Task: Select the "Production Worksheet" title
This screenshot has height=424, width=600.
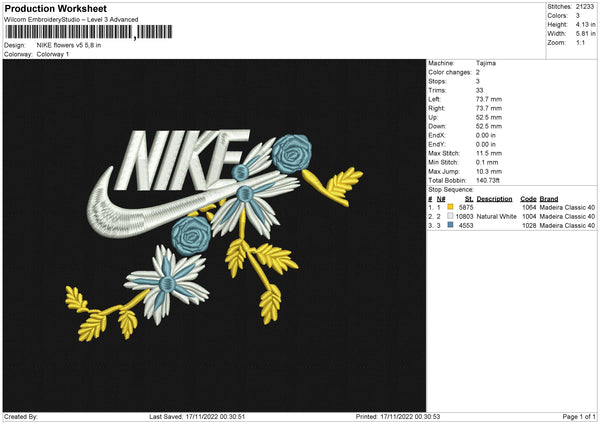Action: point(55,8)
